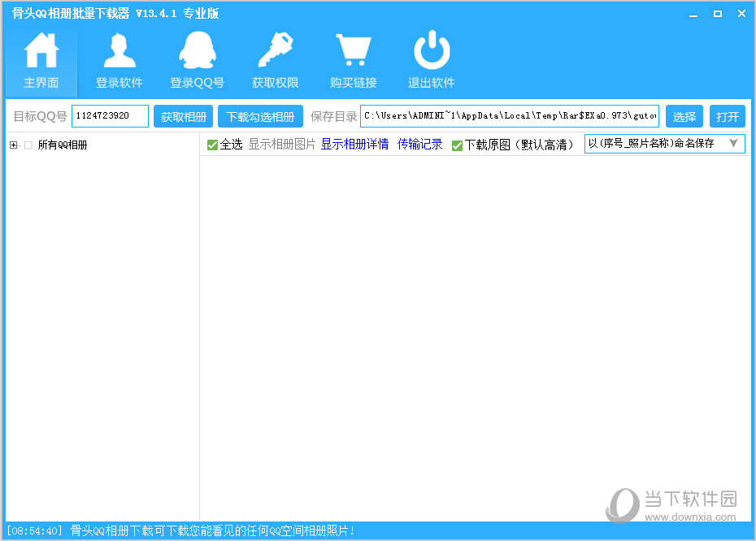
Task: Select the 登录软件 menu label
Action: coord(119,83)
